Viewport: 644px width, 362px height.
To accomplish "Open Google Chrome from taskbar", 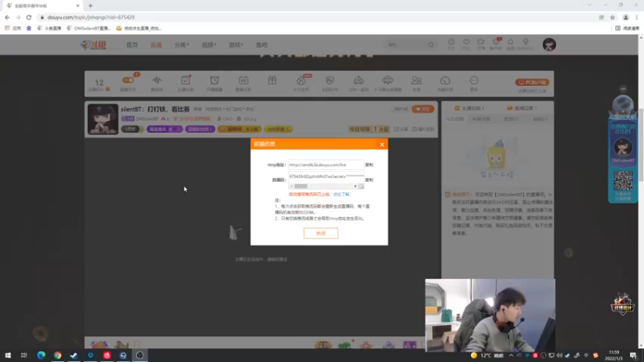I will (x=57, y=356).
